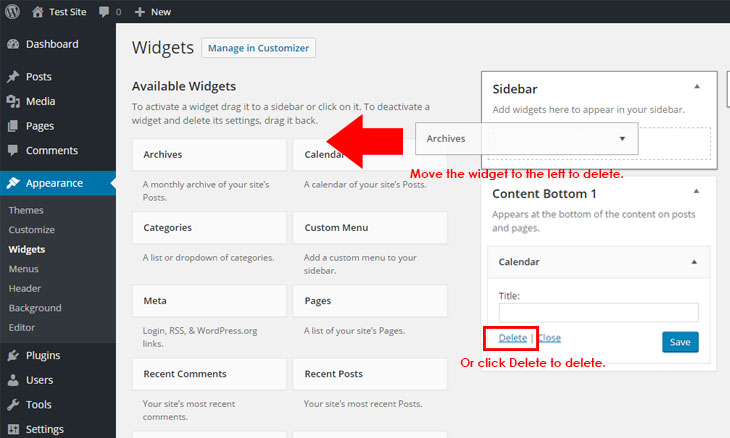Select the Meta available widget
The image size is (730, 438).
209,301
